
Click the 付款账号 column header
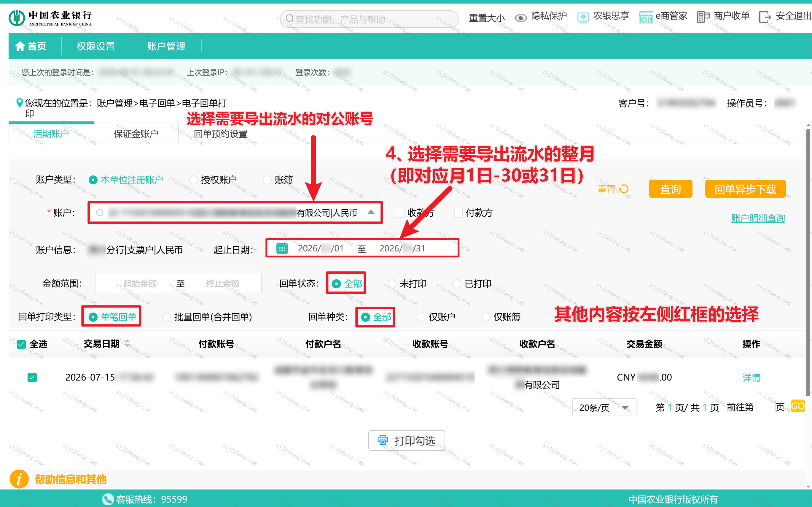(x=216, y=344)
